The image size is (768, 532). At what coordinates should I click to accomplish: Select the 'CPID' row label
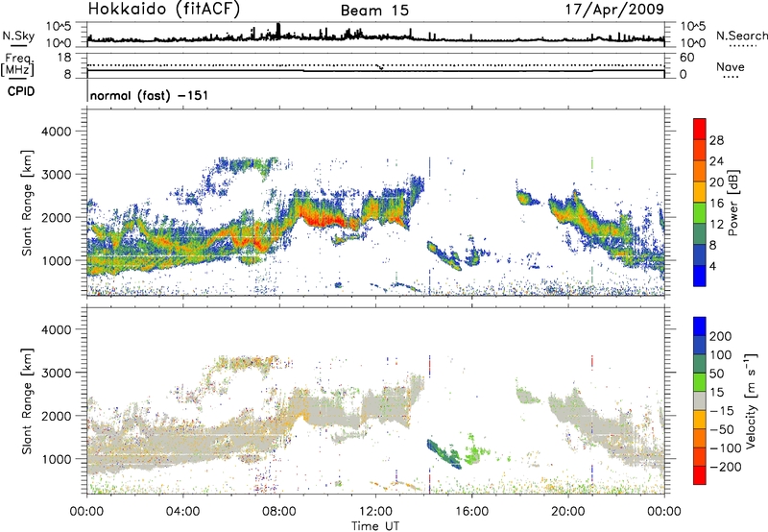[21, 91]
